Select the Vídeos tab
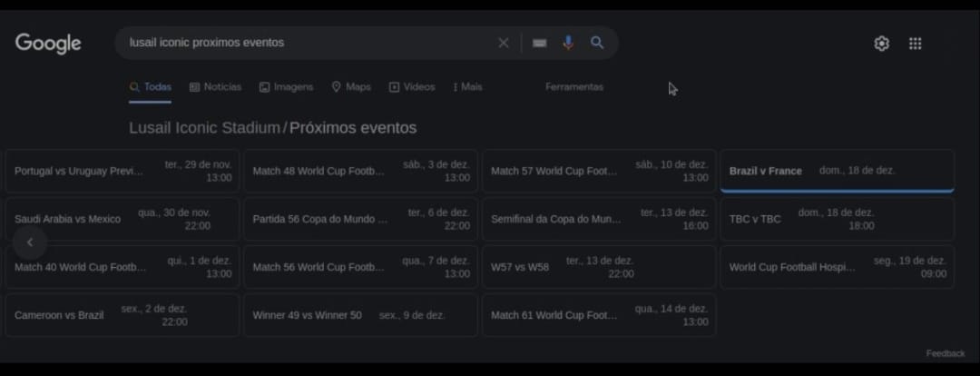Image resolution: width=980 pixels, height=376 pixels. [412, 87]
